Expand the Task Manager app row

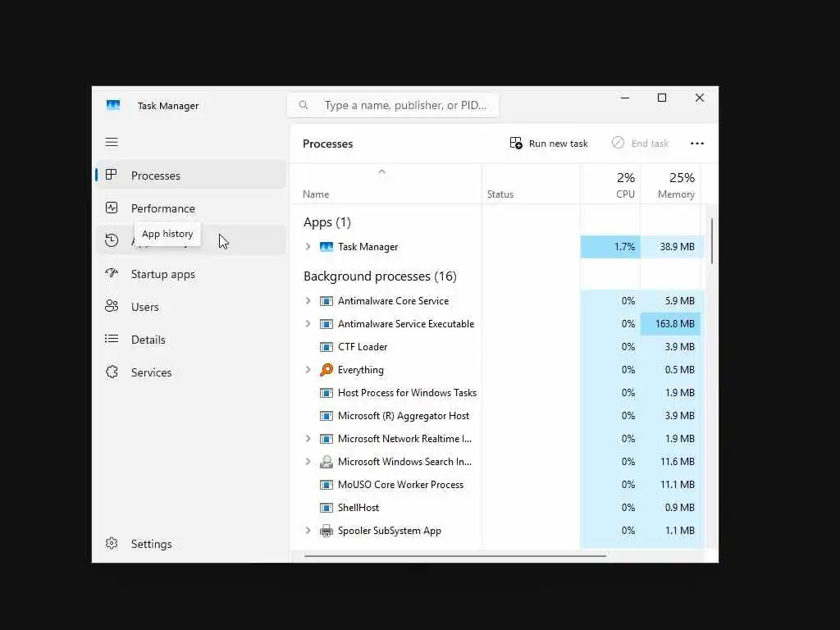[x=308, y=246]
